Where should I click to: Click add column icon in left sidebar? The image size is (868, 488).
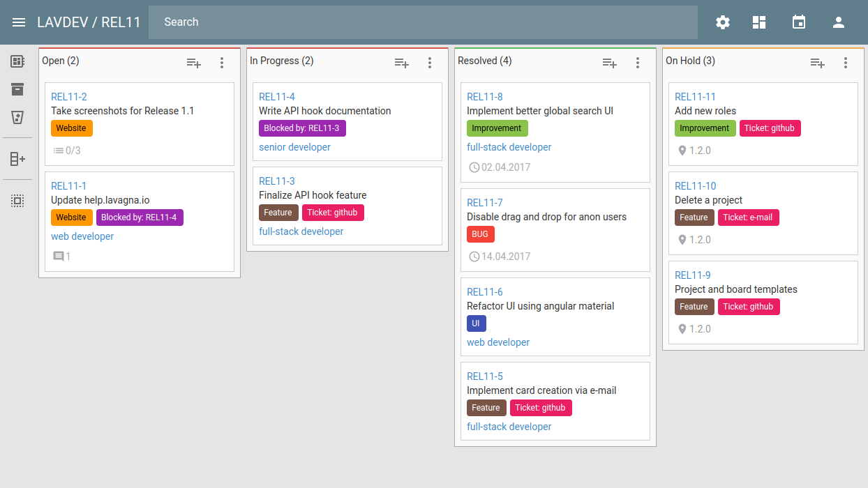[x=17, y=159]
